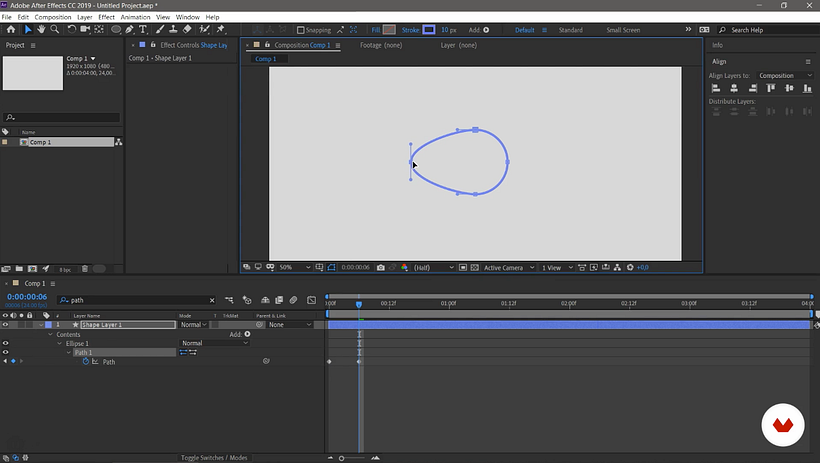Select the Brush tool
Image resolution: width=820 pixels, height=463 pixels.
pos(160,30)
